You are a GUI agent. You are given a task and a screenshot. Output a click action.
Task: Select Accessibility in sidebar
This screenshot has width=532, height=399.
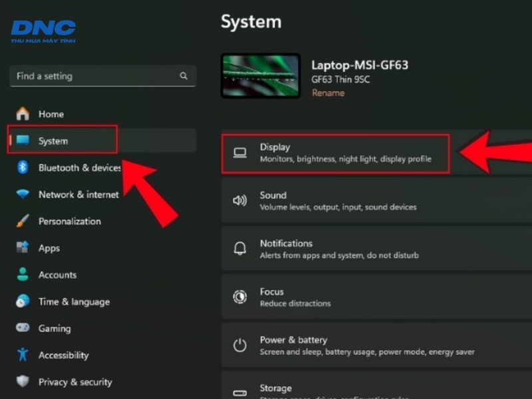103,355
